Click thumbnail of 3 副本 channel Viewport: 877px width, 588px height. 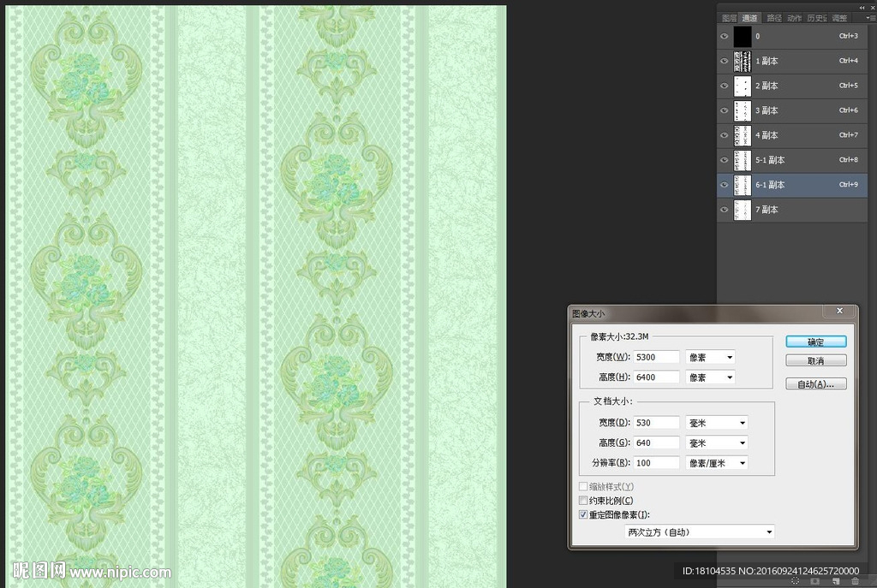[x=743, y=110]
